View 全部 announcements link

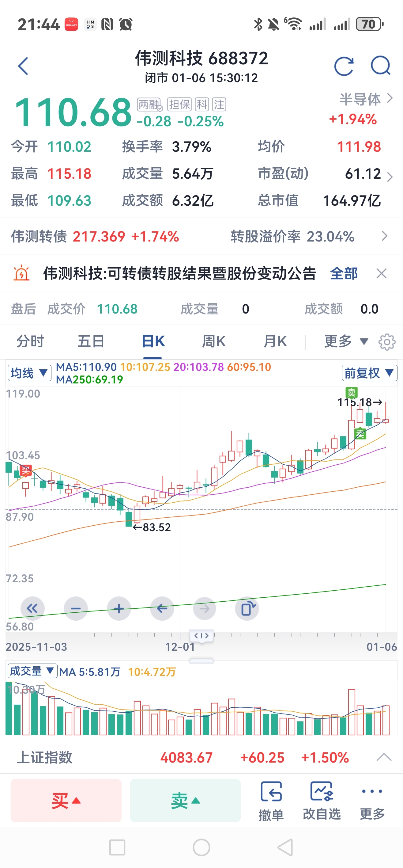344,273
